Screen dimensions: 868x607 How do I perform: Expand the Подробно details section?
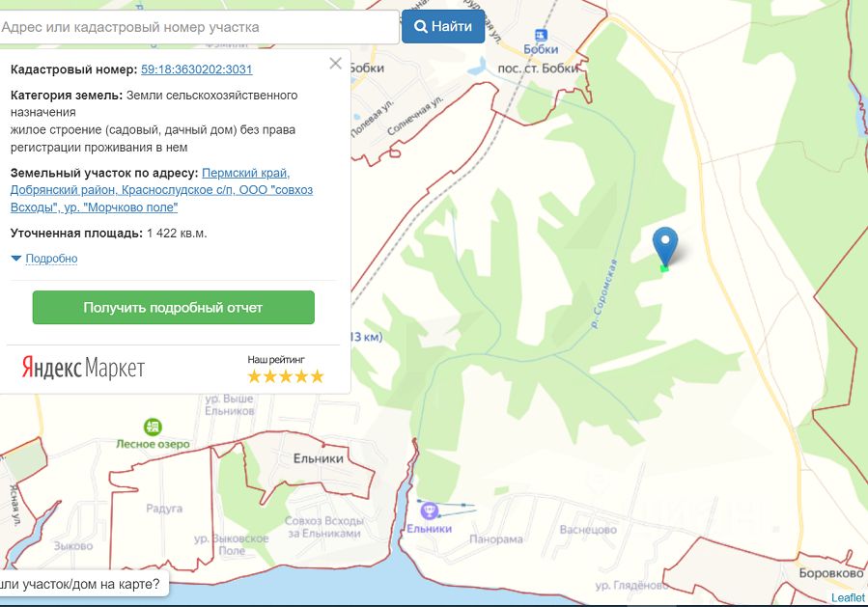click(x=51, y=259)
